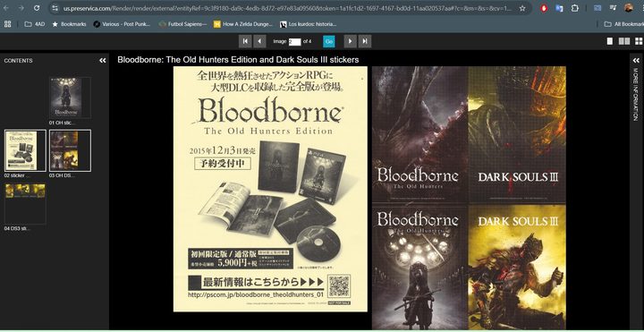644x332 pixels.
Task: Click the blue Go button
Action: [x=328, y=41]
